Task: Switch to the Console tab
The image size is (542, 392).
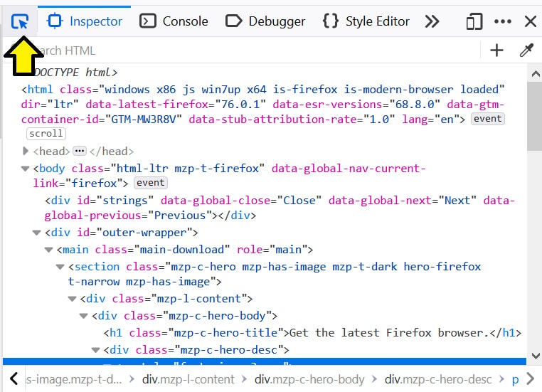Action: (174, 21)
